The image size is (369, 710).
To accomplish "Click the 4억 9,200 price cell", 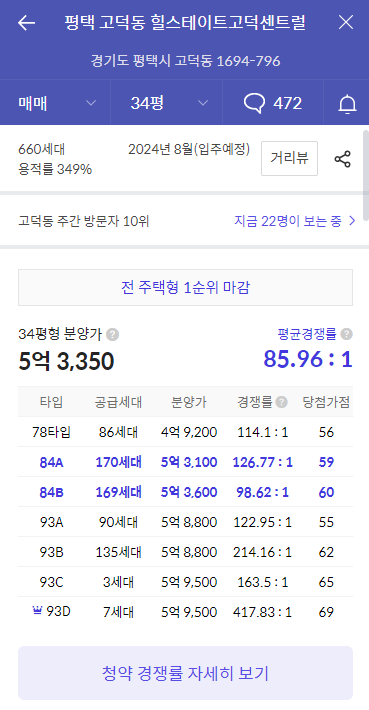I will point(189,432).
